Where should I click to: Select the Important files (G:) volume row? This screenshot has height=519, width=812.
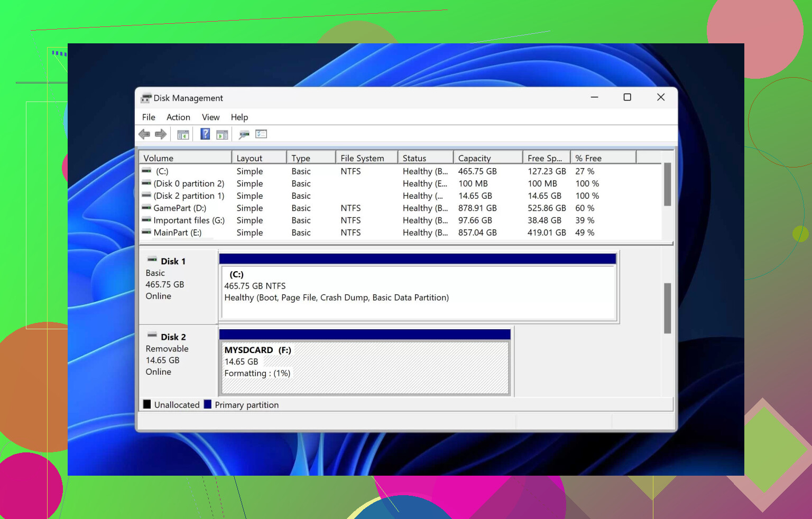189,220
